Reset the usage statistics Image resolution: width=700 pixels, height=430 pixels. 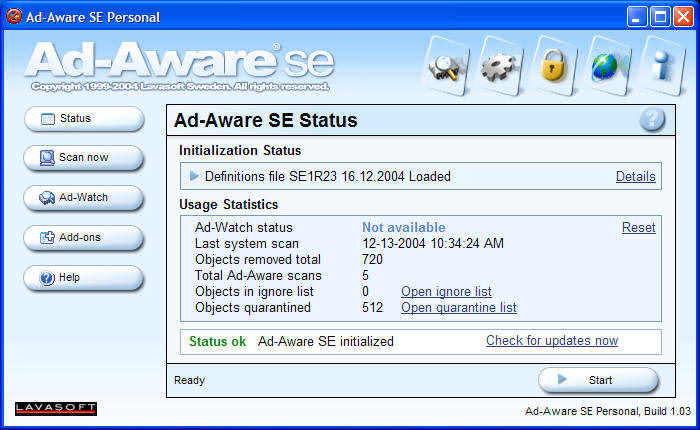(x=638, y=228)
